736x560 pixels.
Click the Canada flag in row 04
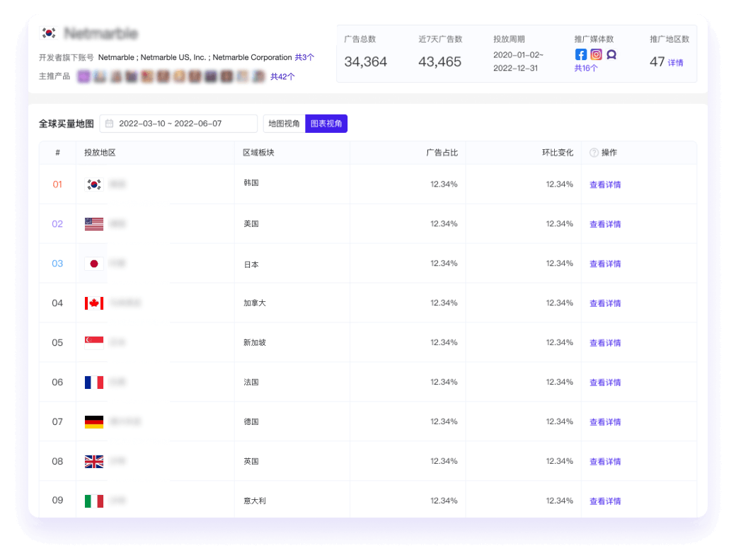click(x=93, y=303)
